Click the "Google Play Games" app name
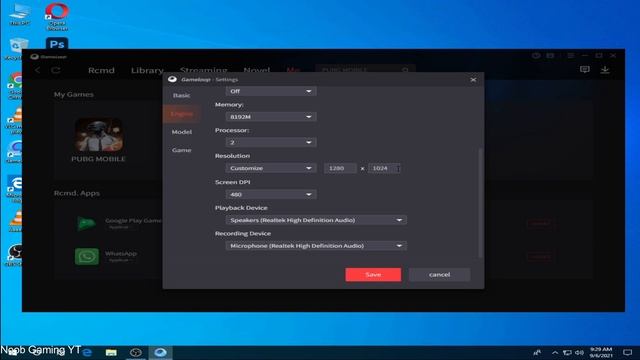 pyautogui.click(x=133, y=220)
